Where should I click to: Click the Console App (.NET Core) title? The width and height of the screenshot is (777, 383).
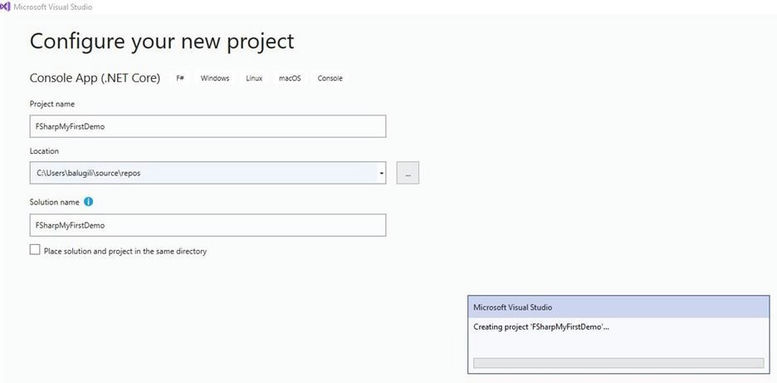(95, 78)
